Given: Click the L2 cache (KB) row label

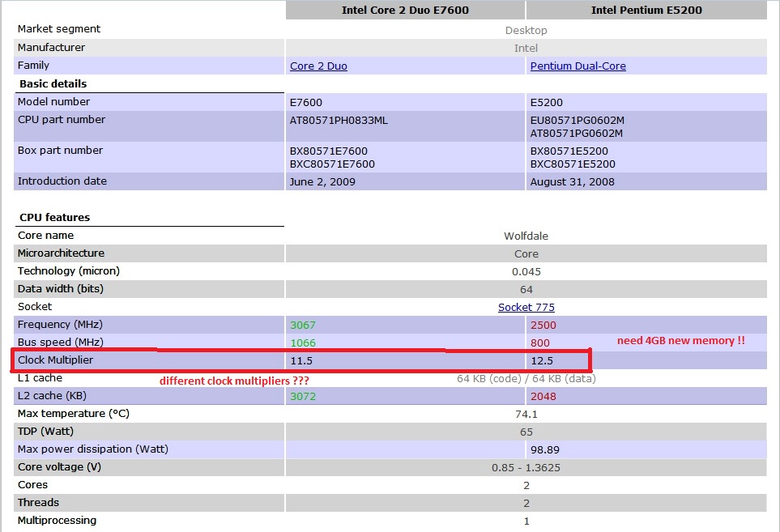Looking at the screenshot, I should point(52,396).
